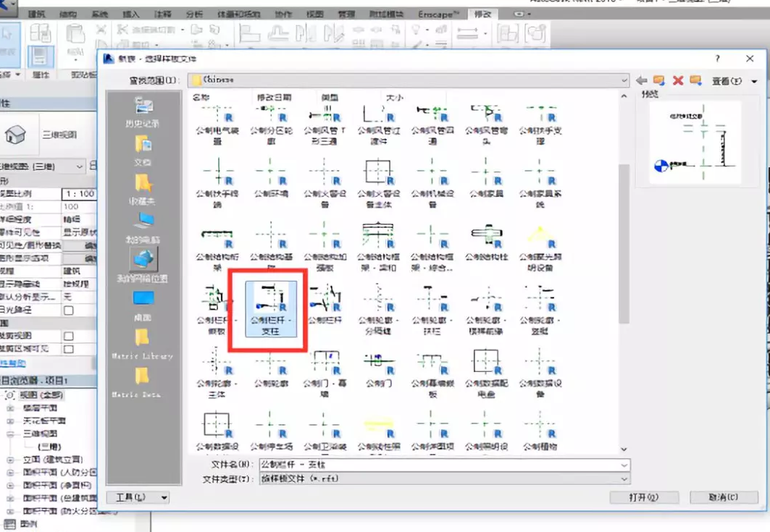770x532 pixels.
Task: Select the 公制环境 template file
Action: [x=271, y=178]
